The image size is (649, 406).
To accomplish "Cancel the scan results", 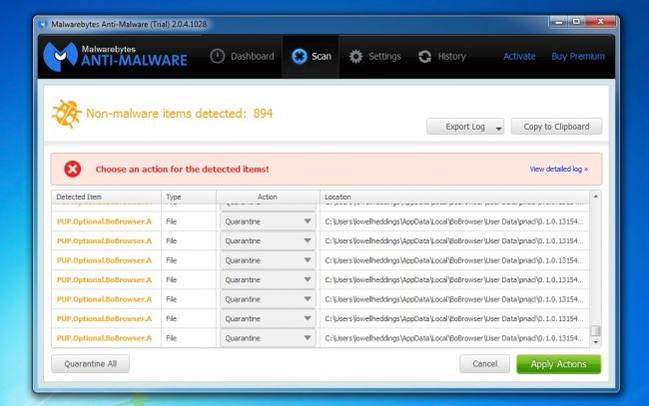I will [x=485, y=364].
